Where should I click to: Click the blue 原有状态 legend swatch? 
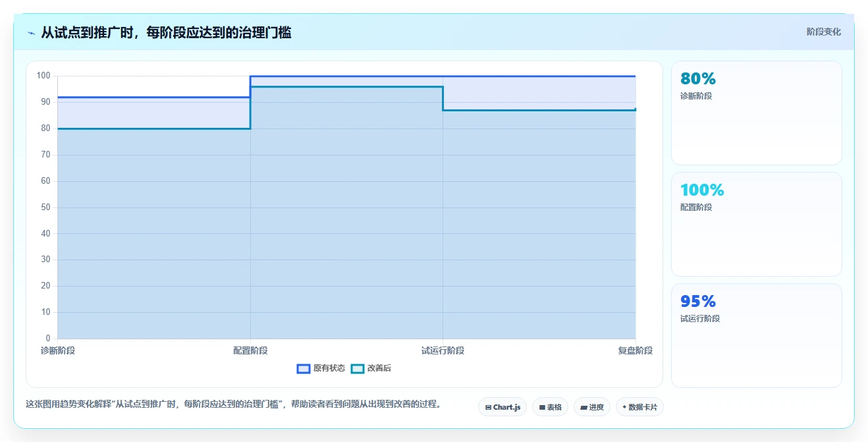coord(303,368)
